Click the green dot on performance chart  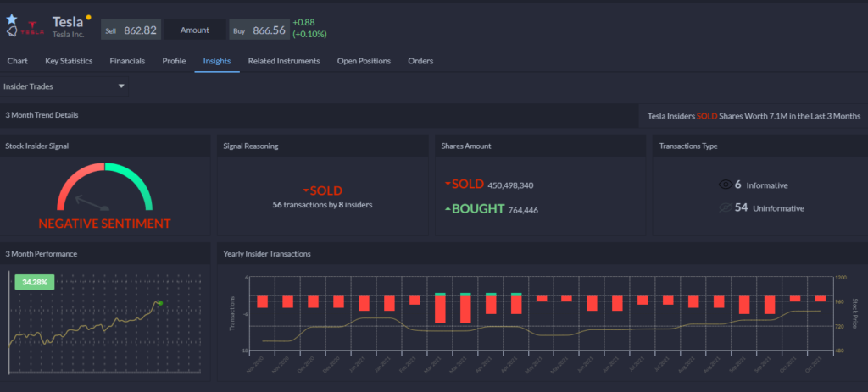[x=159, y=302]
